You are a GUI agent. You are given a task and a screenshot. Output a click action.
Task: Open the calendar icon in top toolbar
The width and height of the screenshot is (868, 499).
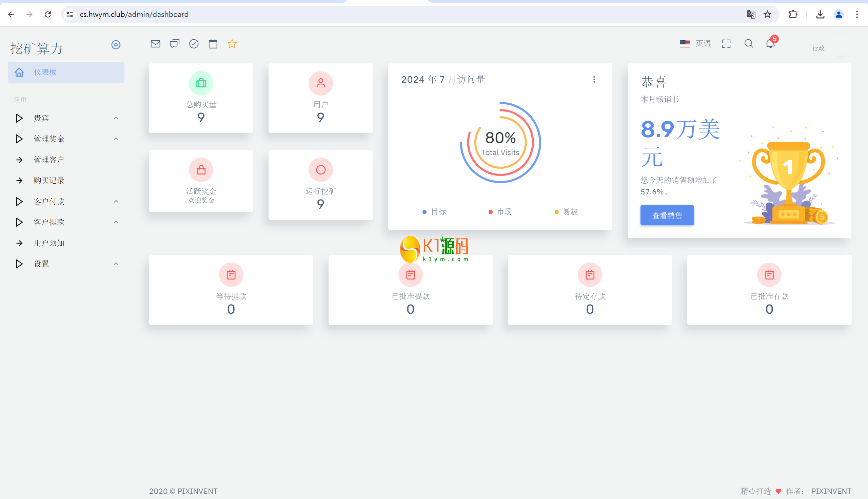pyautogui.click(x=213, y=44)
